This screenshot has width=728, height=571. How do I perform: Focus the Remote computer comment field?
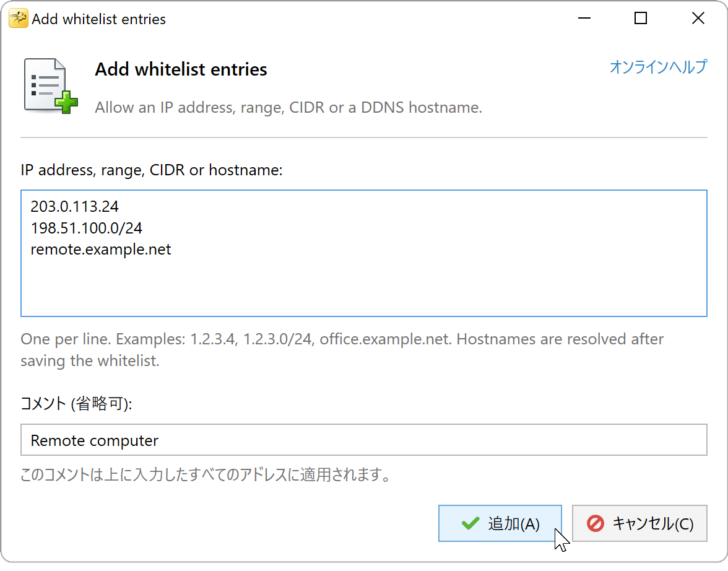(x=363, y=440)
